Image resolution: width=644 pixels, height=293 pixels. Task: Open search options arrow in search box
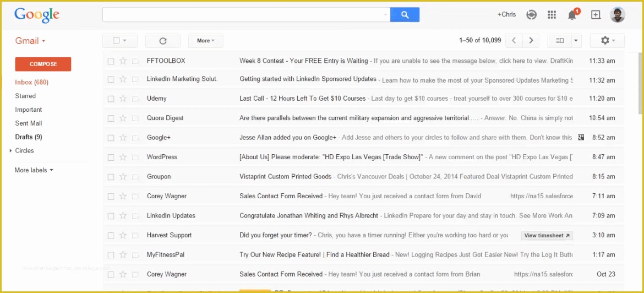(385, 15)
